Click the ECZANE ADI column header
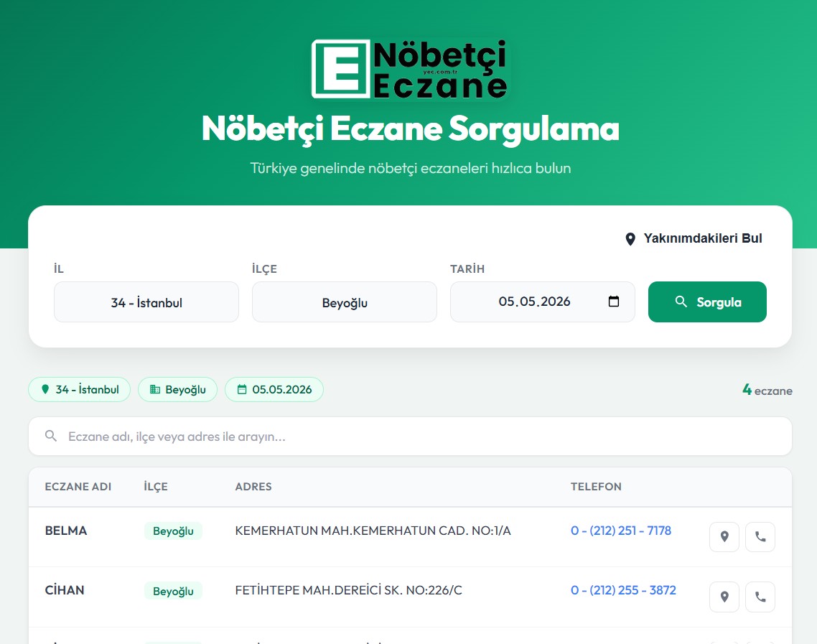Viewport: 817px width, 644px height. click(78, 487)
